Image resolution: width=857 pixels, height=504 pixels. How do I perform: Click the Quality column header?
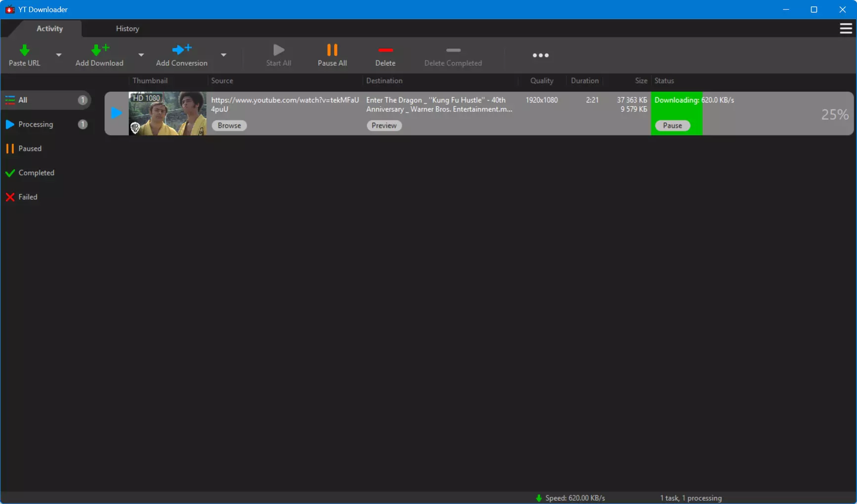[542, 81]
